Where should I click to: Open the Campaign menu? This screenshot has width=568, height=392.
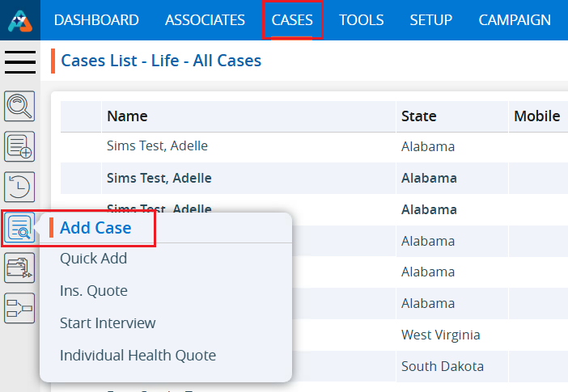pyautogui.click(x=515, y=20)
